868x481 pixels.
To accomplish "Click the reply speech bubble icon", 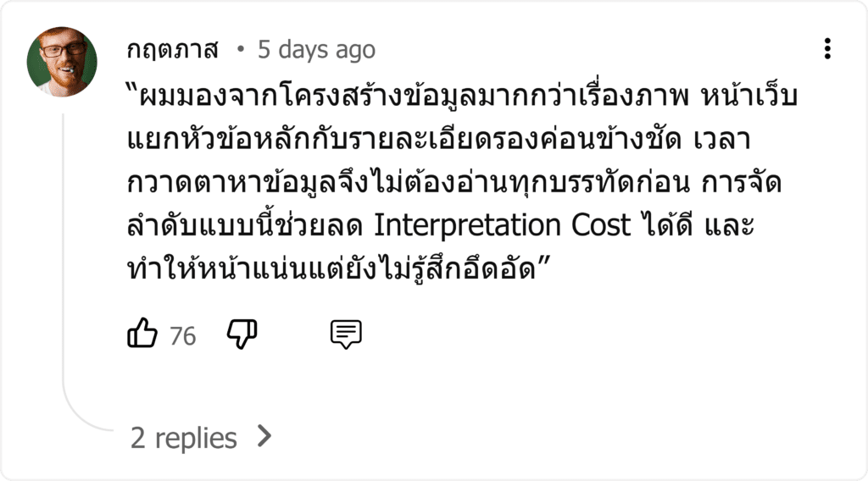I will (x=346, y=334).
